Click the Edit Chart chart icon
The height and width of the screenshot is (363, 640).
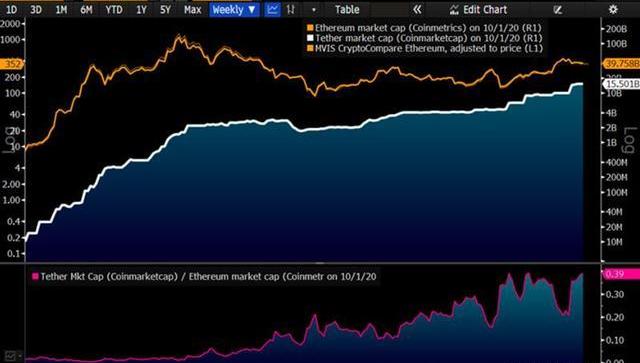(454, 10)
